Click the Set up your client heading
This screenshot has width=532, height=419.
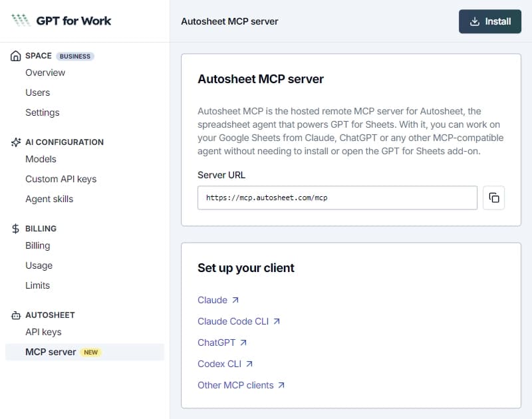[x=246, y=268]
